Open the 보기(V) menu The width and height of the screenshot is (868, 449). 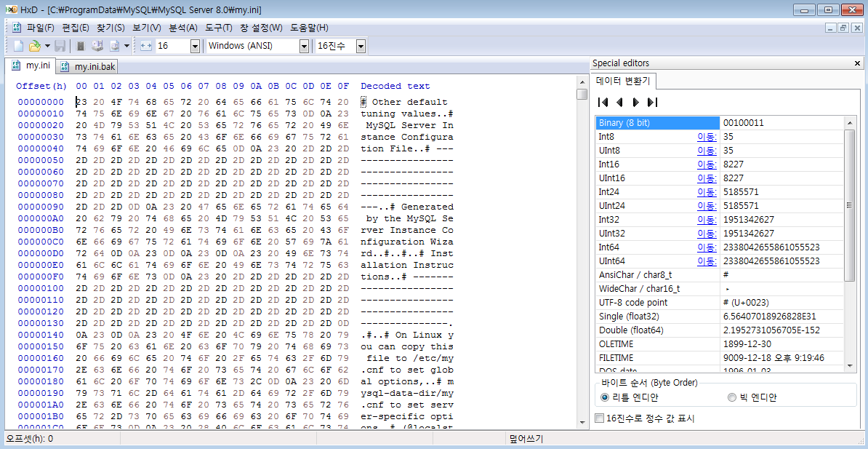147,28
